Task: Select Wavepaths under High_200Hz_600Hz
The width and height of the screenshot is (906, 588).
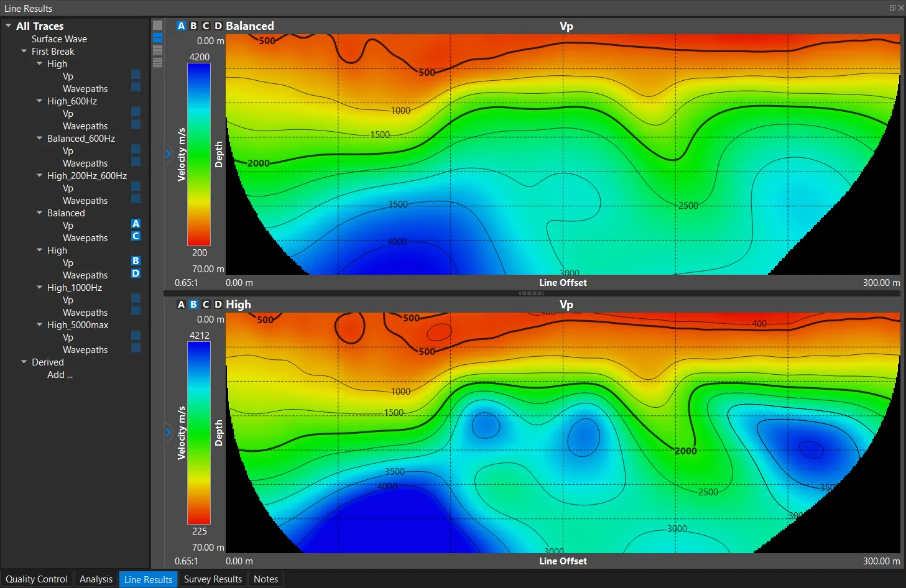Action: [85, 200]
